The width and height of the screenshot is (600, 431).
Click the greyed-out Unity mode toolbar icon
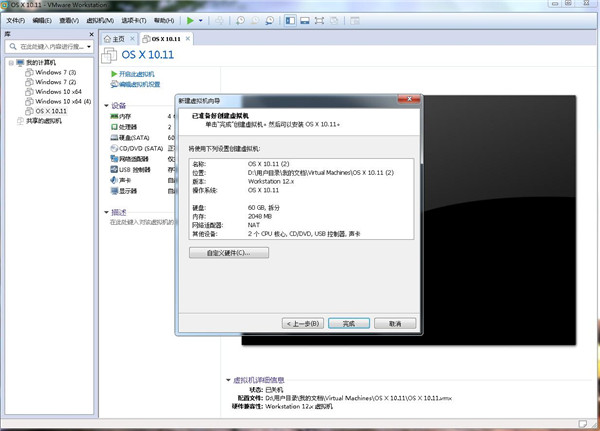pyautogui.click(x=334, y=21)
